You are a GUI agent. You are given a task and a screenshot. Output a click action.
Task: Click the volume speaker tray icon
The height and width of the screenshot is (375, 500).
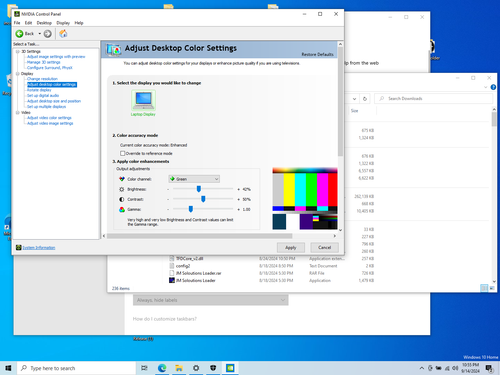pyautogui.click(x=455, y=368)
